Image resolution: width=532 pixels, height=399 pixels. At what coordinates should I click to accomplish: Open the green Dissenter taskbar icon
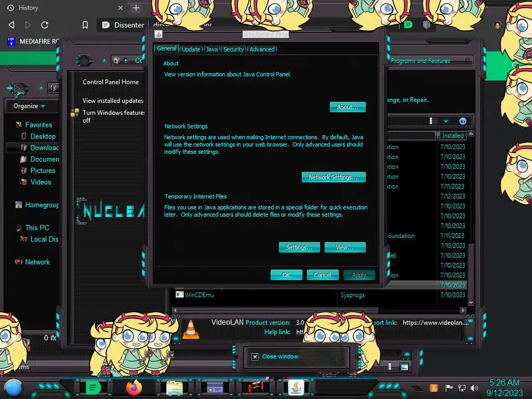[93, 388]
